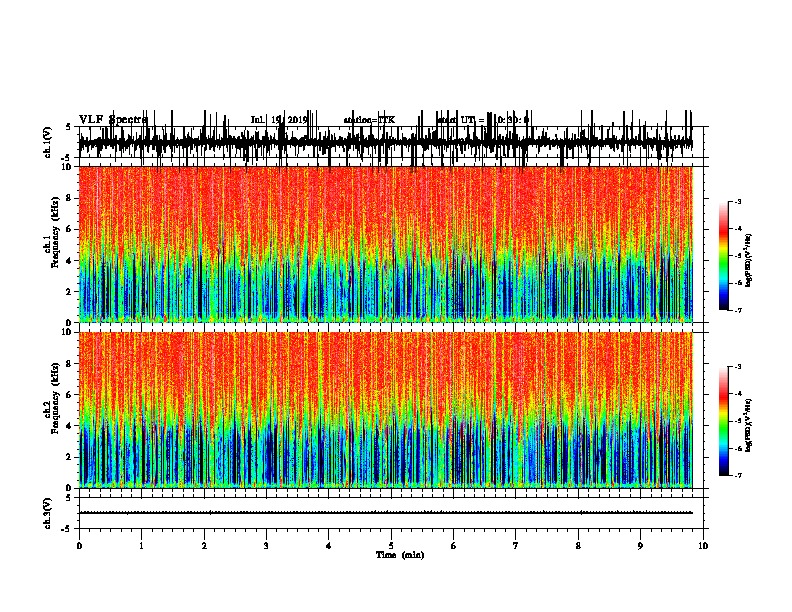Click the ch.2 spectrogram "6" kHz tick label

click(x=70, y=395)
